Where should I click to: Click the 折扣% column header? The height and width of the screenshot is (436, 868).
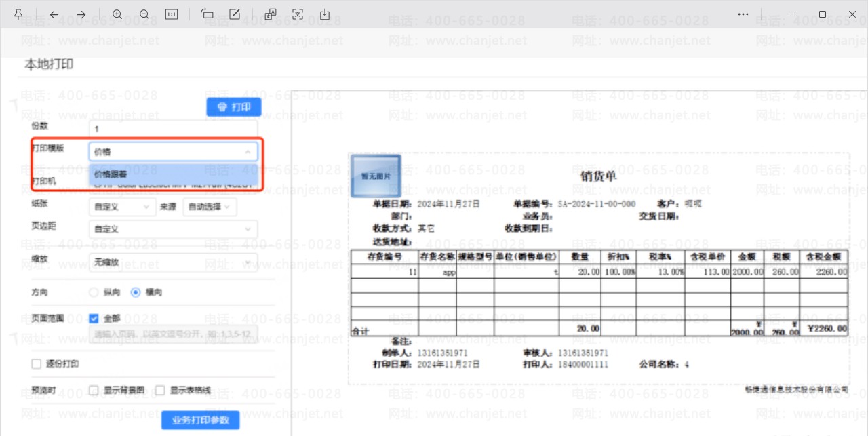click(x=618, y=257)
